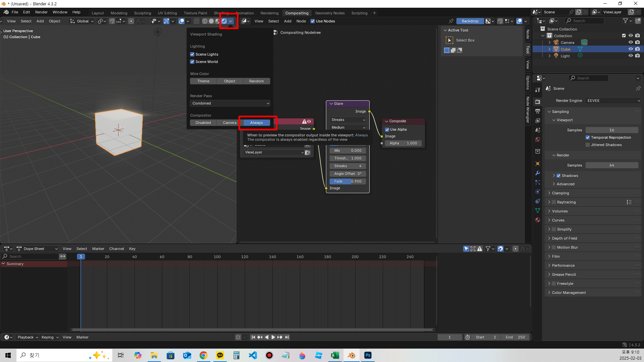Screen dimensions: 644x362
Task: Open the Window menu
Action: point(60,12)
